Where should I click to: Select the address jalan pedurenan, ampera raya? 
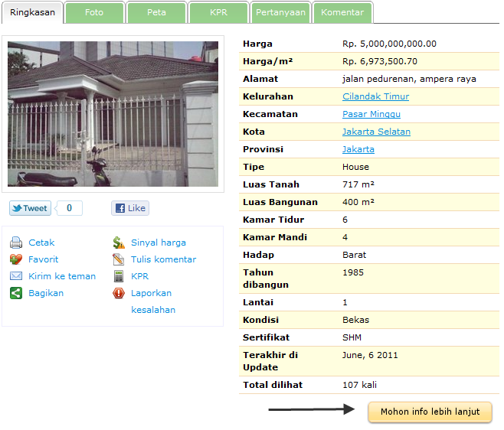tap(409, 80)
